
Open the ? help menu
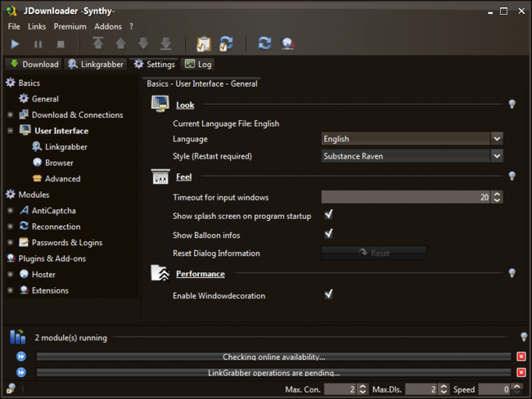[131, 26]
